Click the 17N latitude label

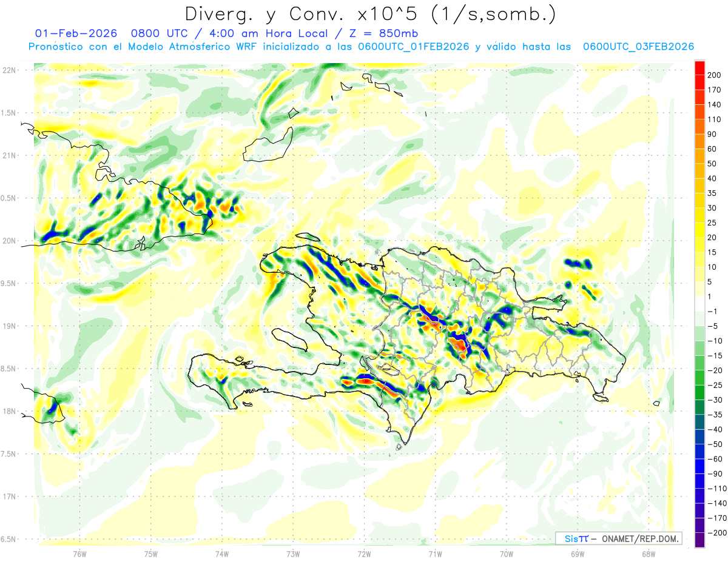click(x=8, y=497)
